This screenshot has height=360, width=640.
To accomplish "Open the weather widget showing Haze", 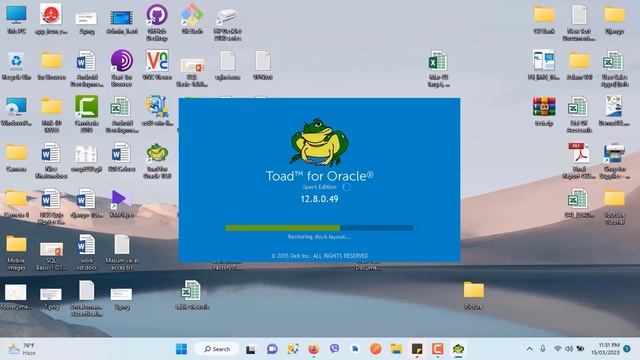I will pos(22,349).
